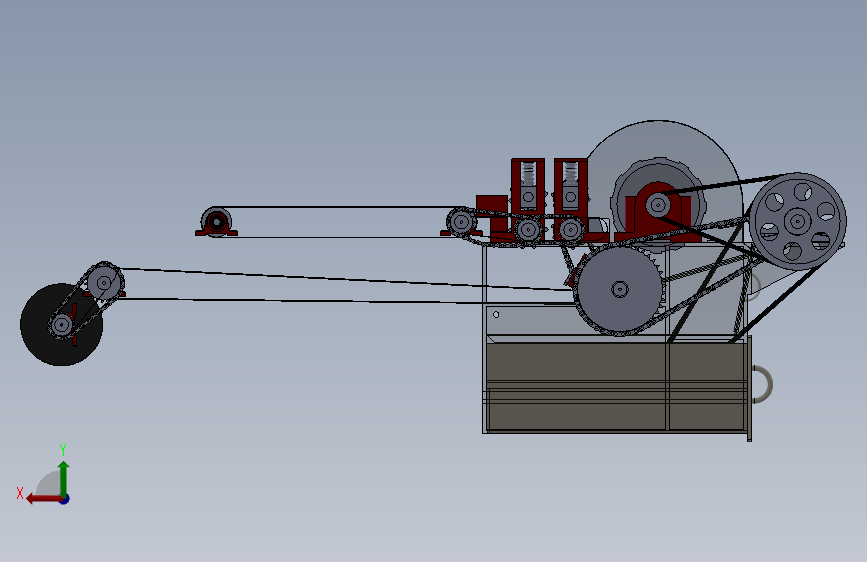Select the big six-hole belt pulley
Screen dimensions: 867x562
pyautogui.click(x=797, y=221)
